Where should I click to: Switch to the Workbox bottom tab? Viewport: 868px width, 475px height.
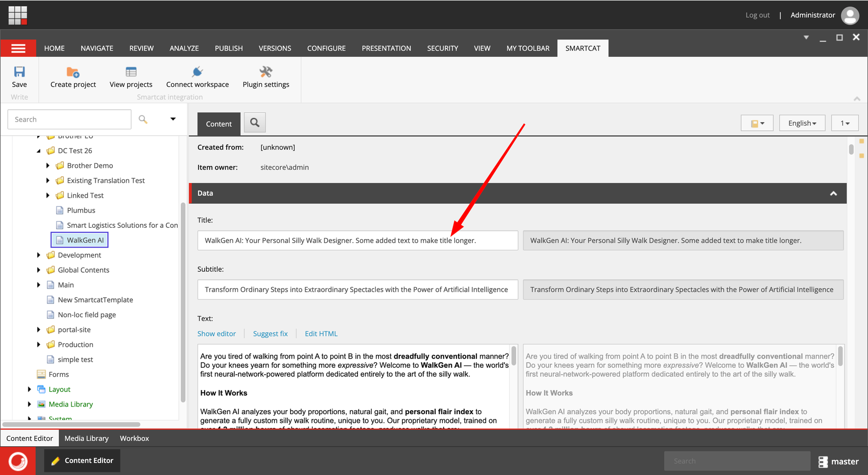click(x=134, y=438)
